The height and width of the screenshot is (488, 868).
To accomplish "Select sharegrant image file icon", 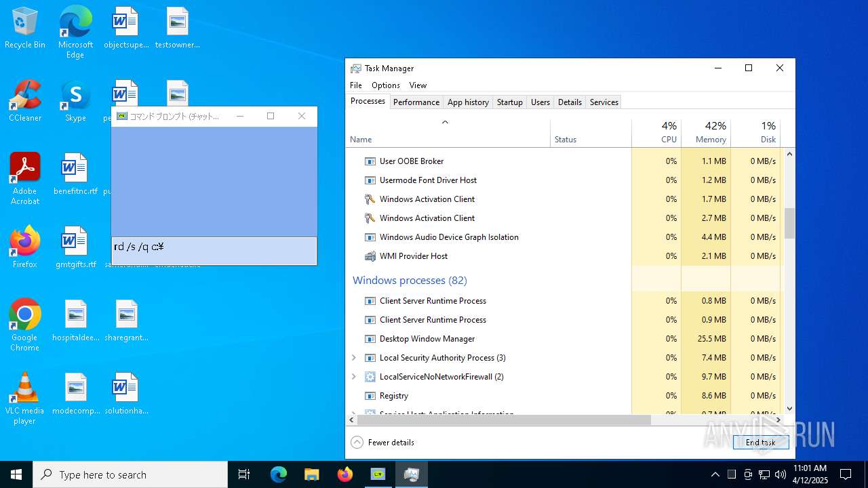I will pyautogui.click(x=126, y=321).
